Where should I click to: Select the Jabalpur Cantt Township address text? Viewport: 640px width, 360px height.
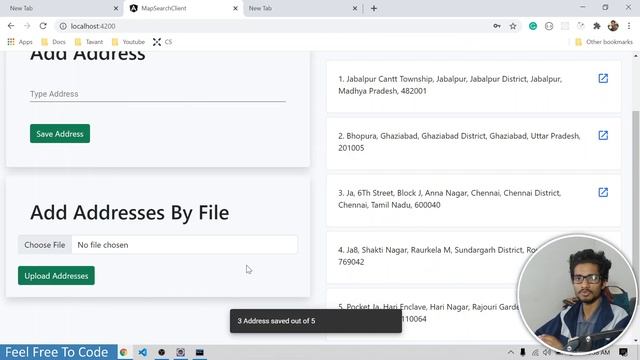450,85
